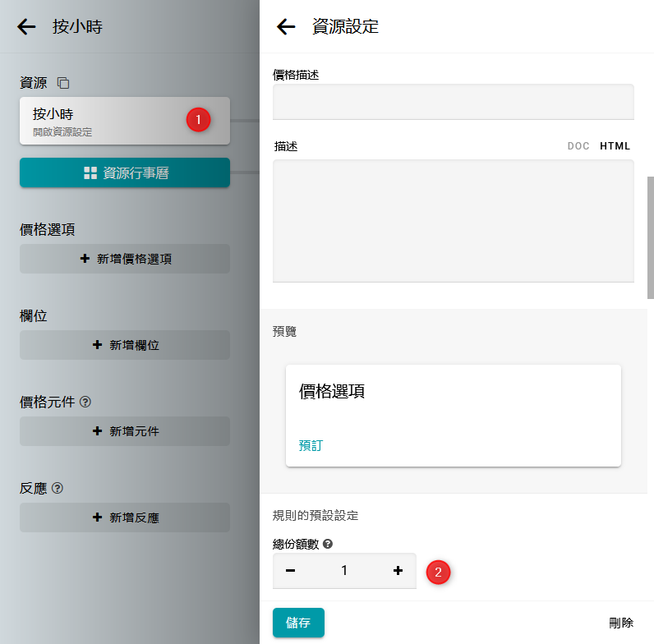
Task: Click the back arrow beside 按小時
Action: (26, 26)
